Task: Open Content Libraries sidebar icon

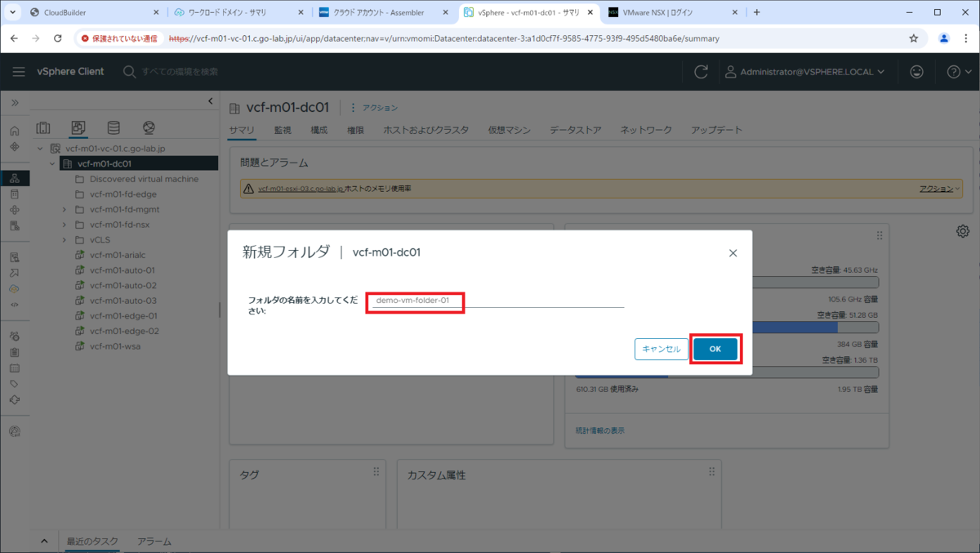Action: [x=15, y=194]
